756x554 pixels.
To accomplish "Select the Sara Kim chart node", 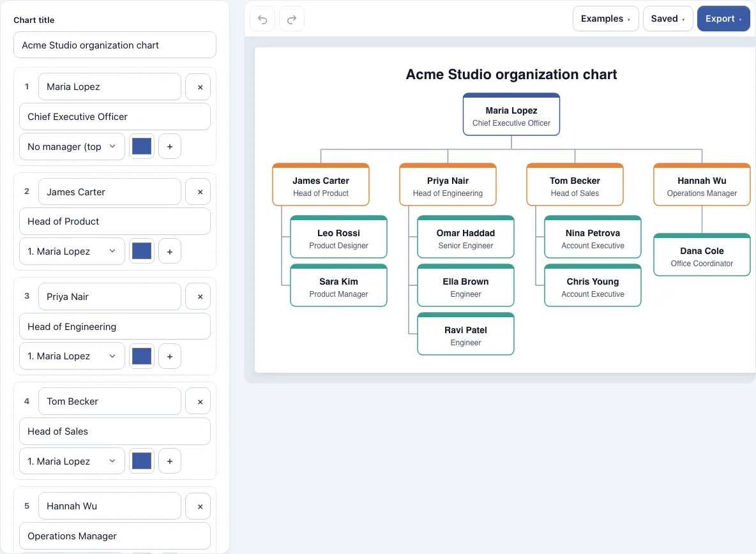I will [338, 286].
